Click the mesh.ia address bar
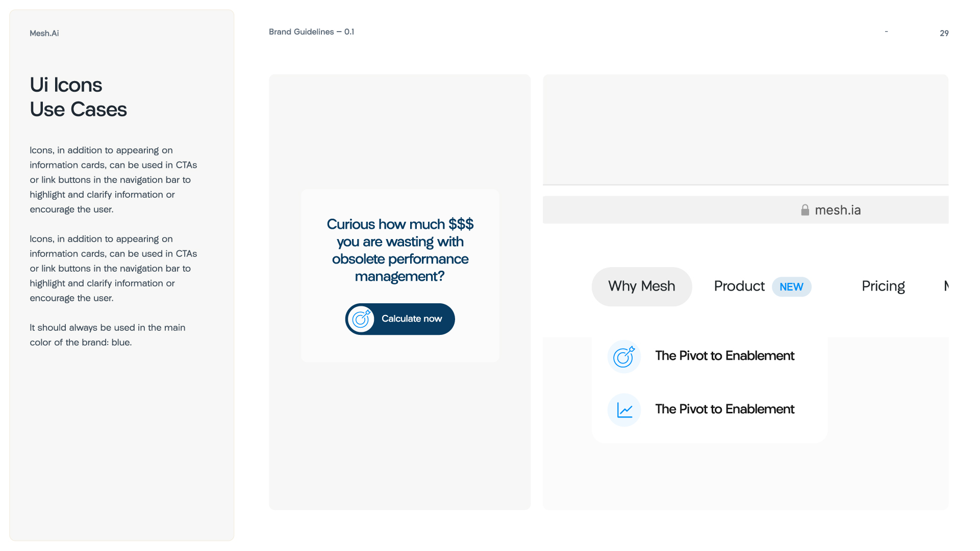The image size is (980, 551). (x=745, y=210)
